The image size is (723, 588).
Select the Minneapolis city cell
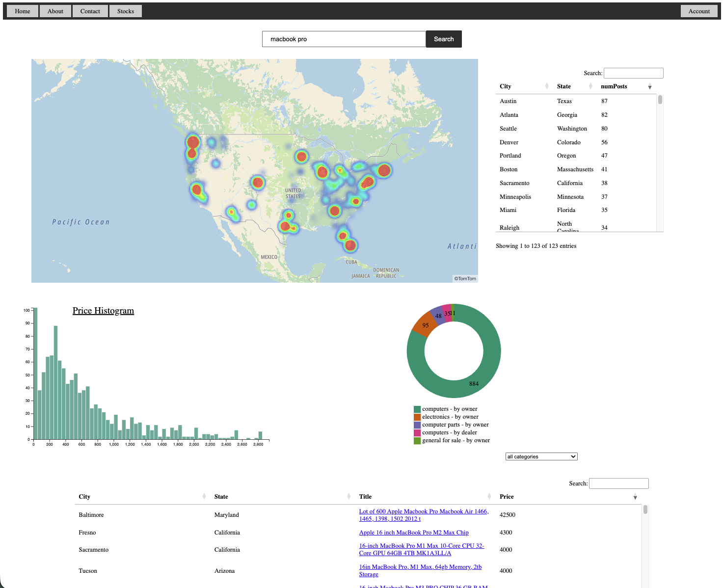515,197
